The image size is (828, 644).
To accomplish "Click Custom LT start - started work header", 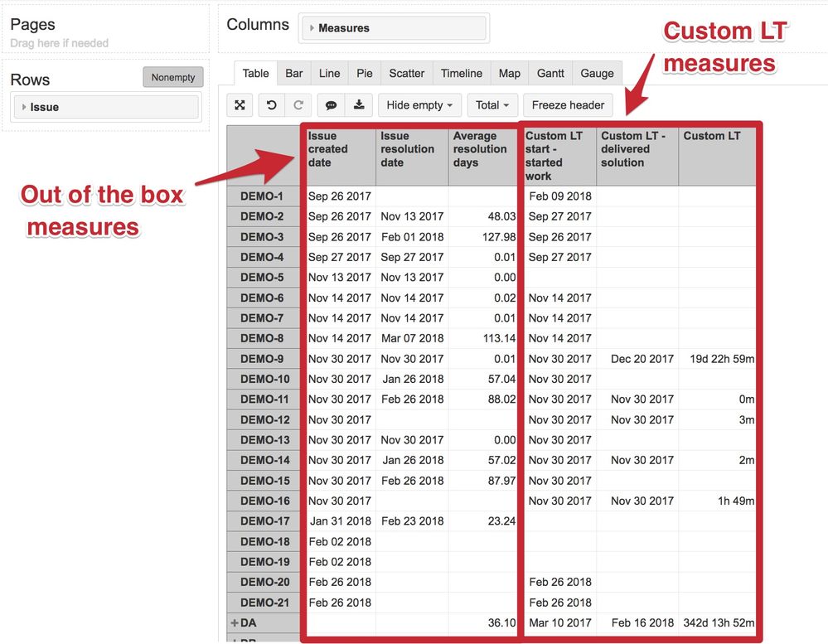I will click(559, 156).
